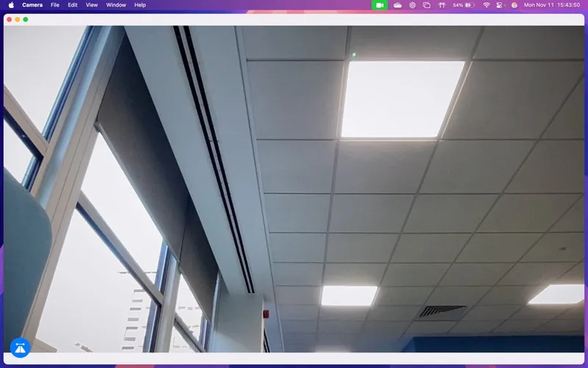Open the Apple menu
This screenshot has height=368, width=588.
tap(11, 5)
